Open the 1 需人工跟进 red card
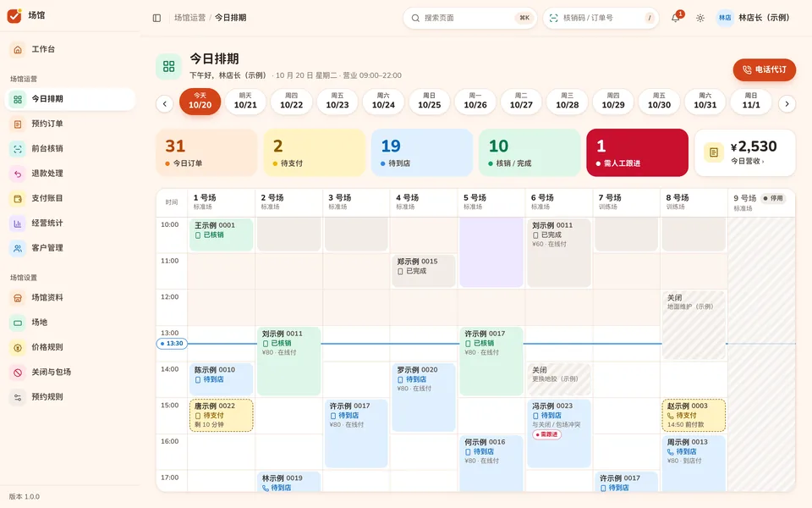 638,152
